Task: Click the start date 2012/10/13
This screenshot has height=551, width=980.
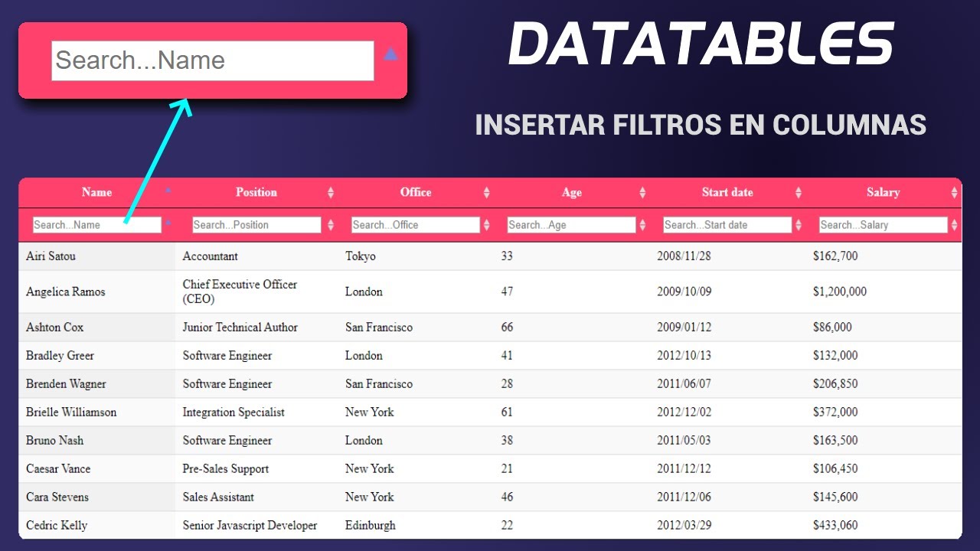Action: pyautogui.click(x=684, y=356)
